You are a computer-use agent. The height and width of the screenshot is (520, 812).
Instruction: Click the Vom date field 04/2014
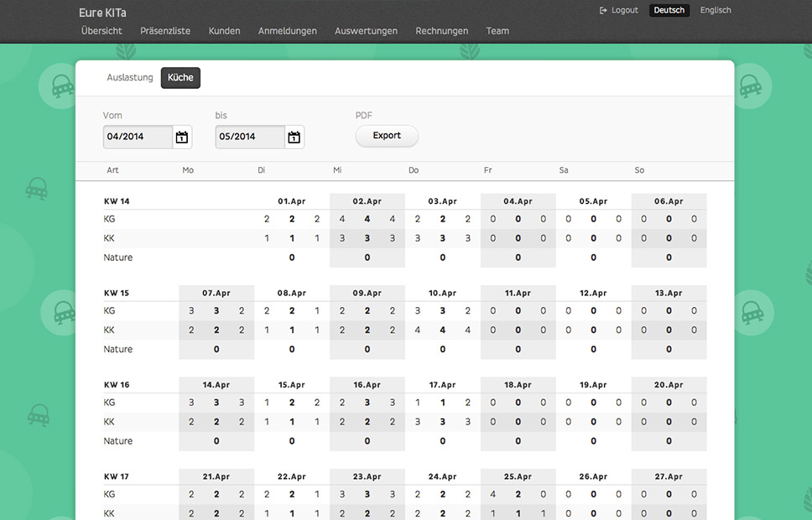pyautogui.click(x=138, y=137)
